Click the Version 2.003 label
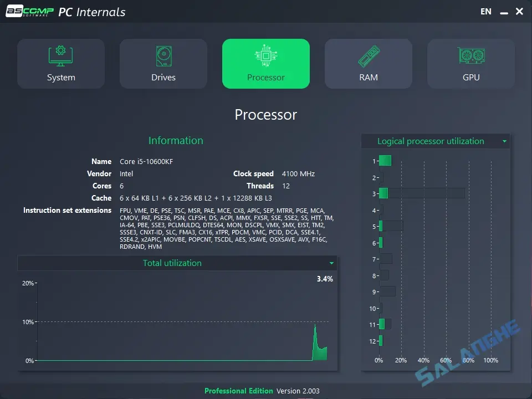This screenshot has height=399, width=532. point(298,391)
